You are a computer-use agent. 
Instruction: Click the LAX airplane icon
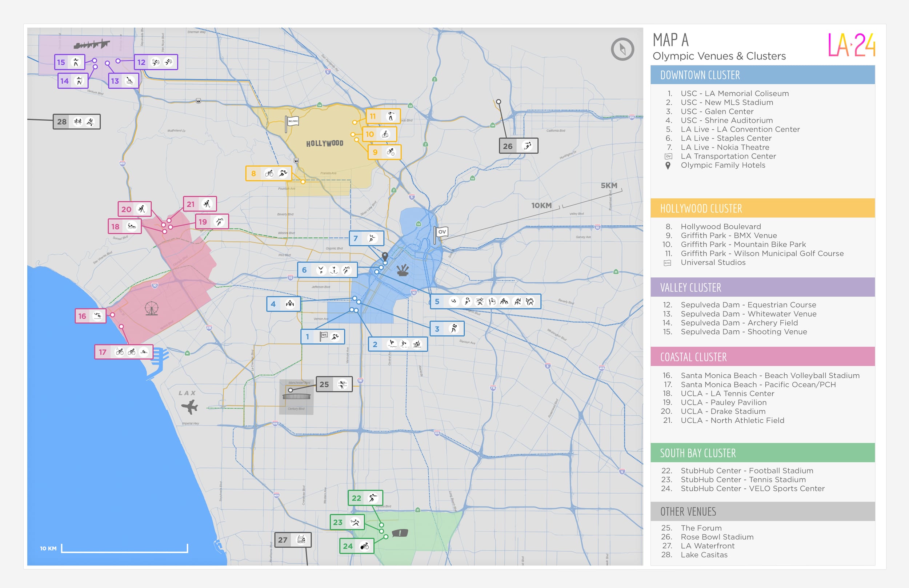[190, 407]
